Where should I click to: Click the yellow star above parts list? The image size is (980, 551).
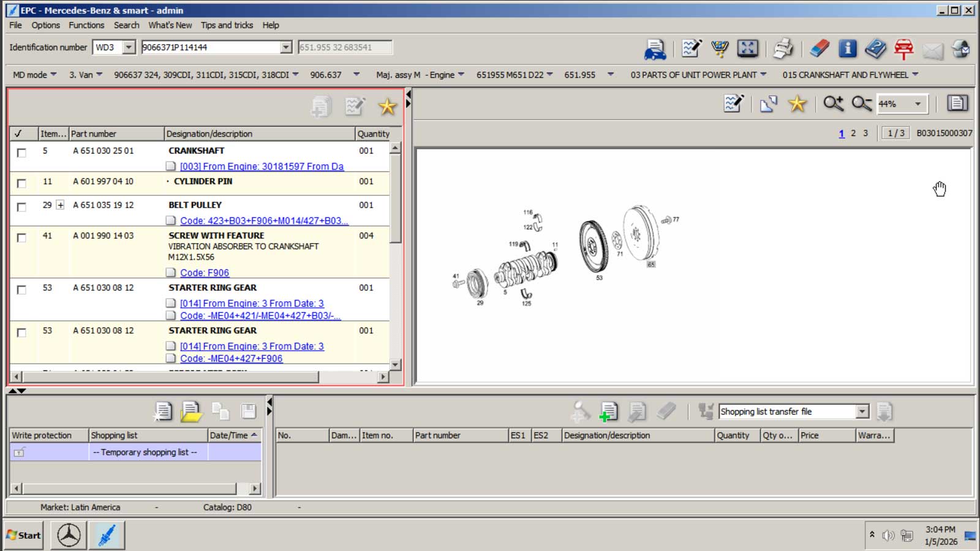click(387, 107)
